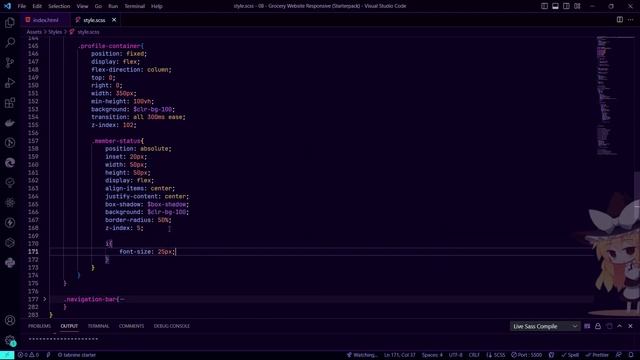Open Source Control view
Screen dimensions: 640x360
pyautogui.click(x=10, y=62)
